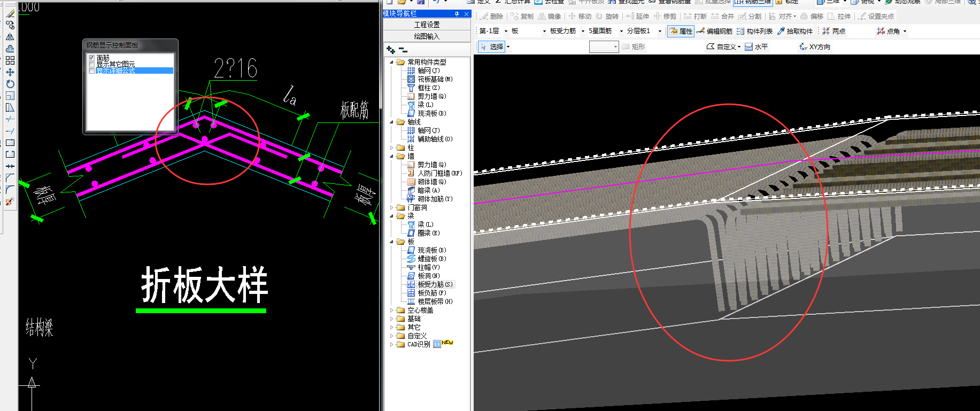Select the mirror tool in CAD toolbar
This screenshot has height=411, width=980.
10,37
